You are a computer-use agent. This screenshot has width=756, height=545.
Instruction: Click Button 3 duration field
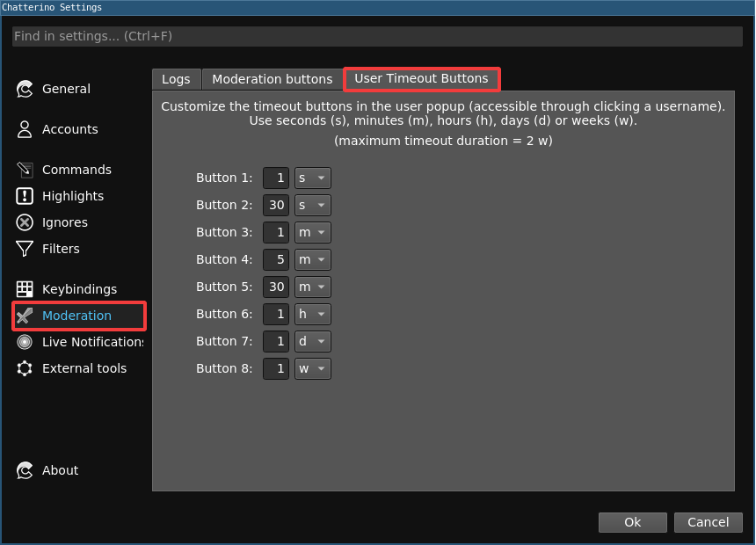click(276, 232)
